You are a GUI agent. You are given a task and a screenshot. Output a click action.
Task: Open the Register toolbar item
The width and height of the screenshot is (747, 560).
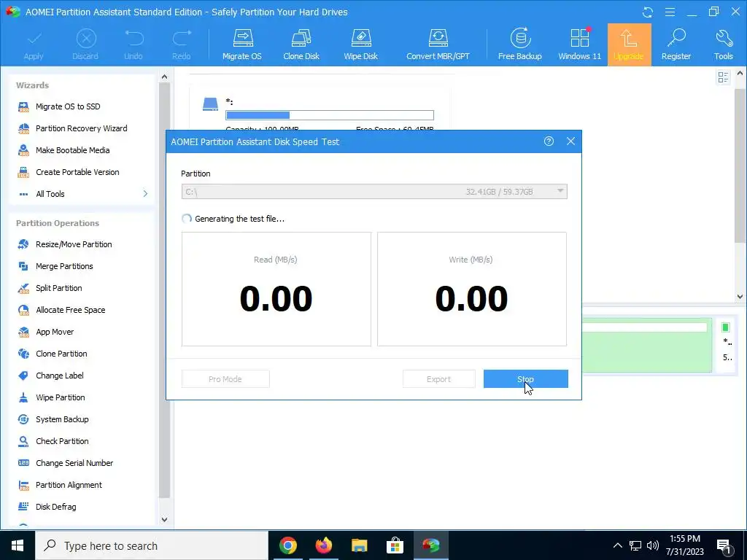[x=676, y=44]
